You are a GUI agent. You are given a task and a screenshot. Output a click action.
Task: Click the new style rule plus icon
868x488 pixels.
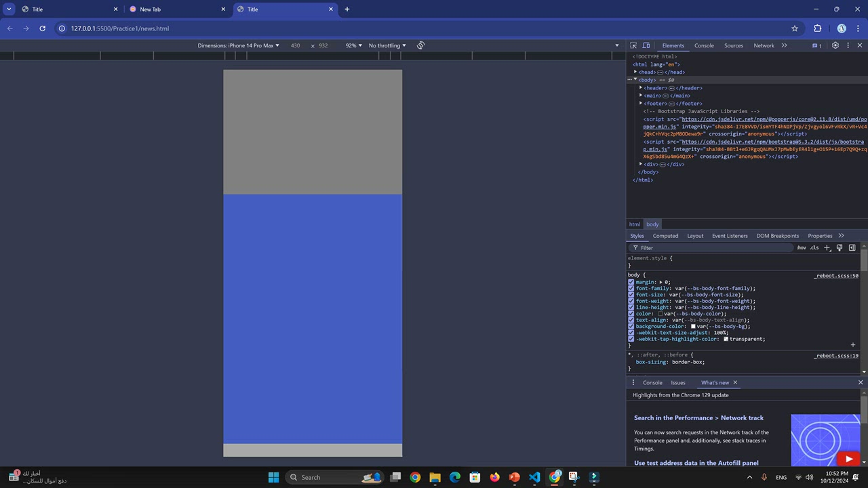point(827,247)
